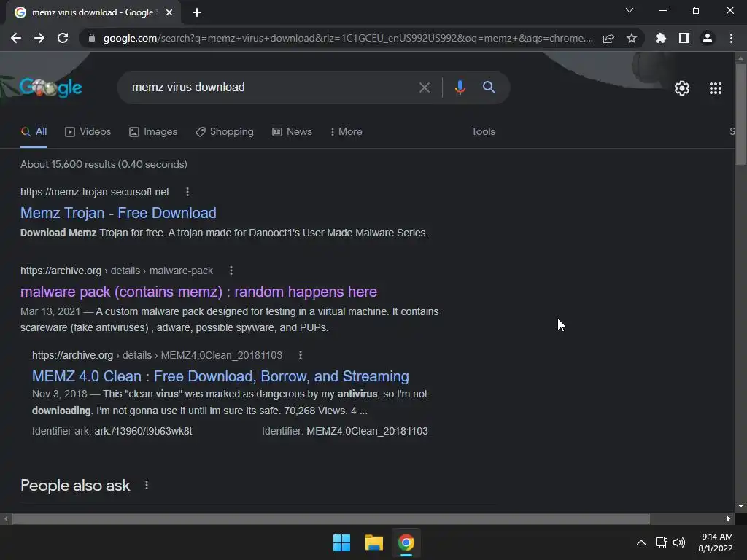Expand the More search categories menu
This screenshot has height=560, width=747.
(347, 132)
